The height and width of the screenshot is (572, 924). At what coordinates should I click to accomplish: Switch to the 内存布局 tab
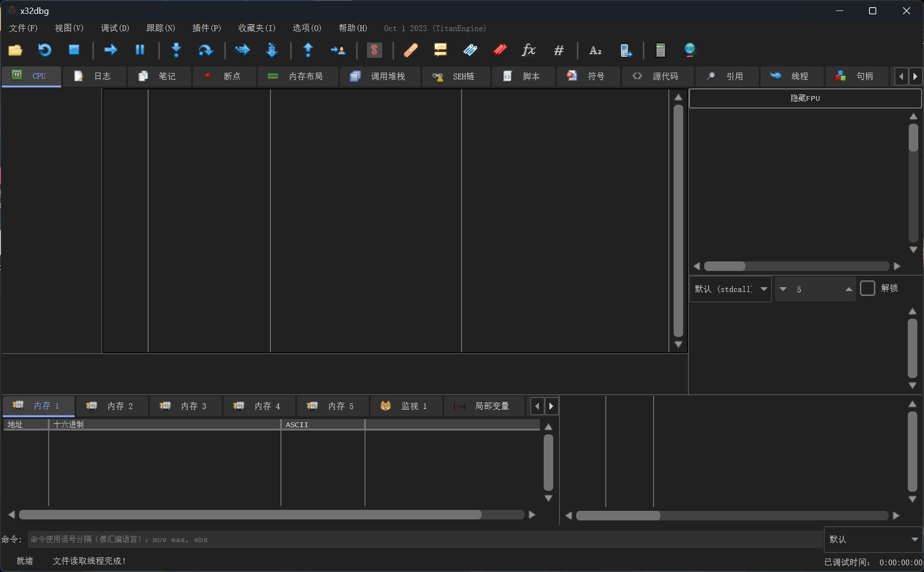pos(298,76)
